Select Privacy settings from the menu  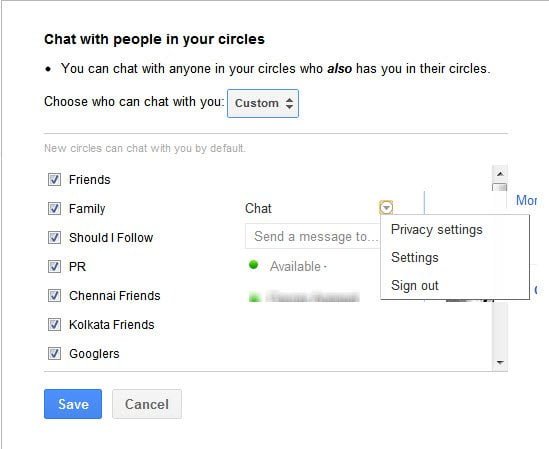tap(437, 230)
